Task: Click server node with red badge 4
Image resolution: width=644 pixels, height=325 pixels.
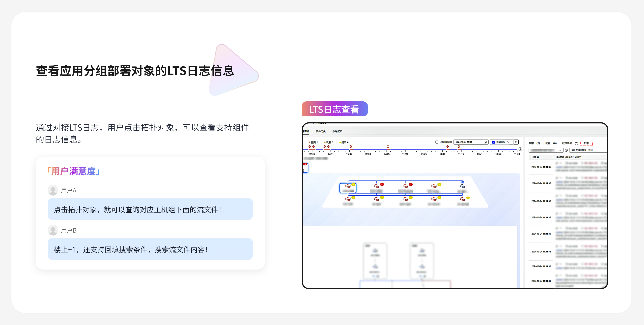Action: 377,186
